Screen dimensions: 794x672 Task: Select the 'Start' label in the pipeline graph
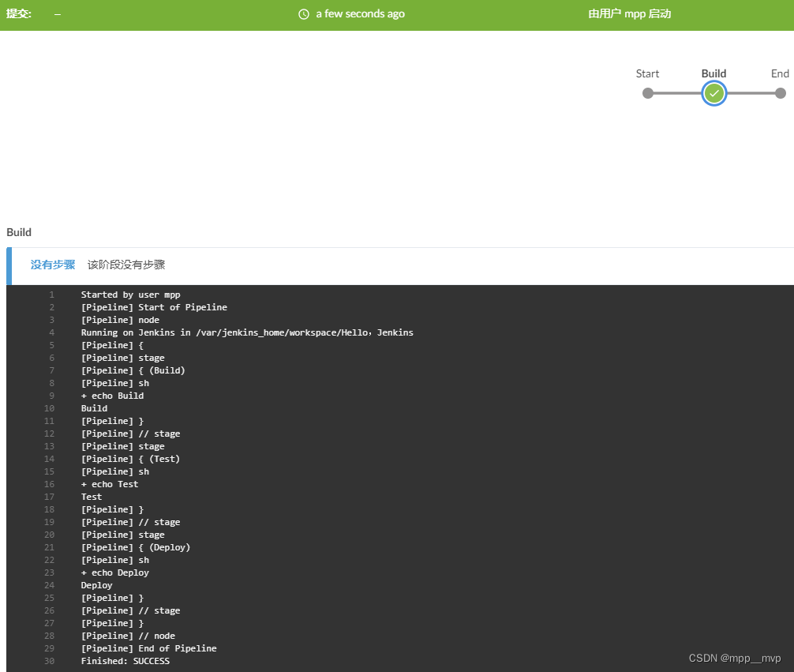pos(647,73)
